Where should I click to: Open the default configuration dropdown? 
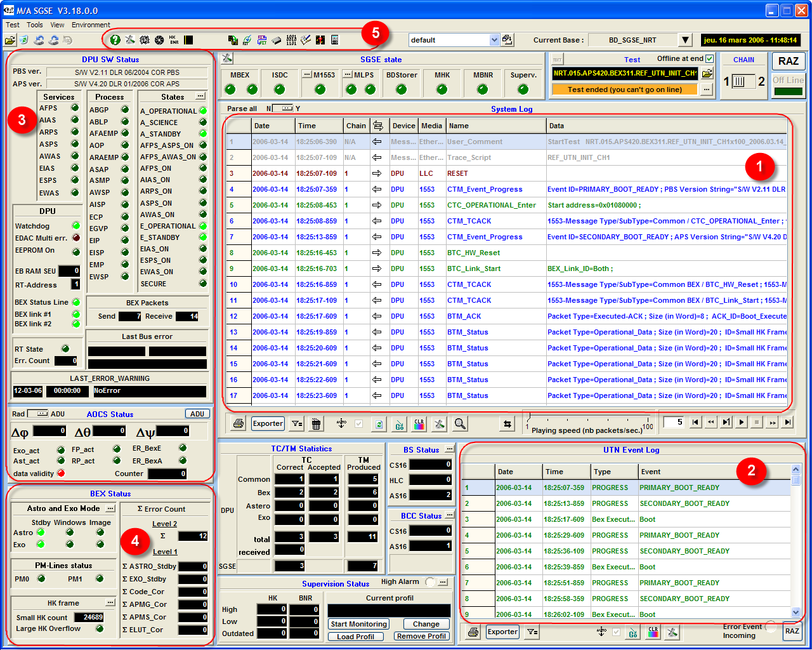494,40
